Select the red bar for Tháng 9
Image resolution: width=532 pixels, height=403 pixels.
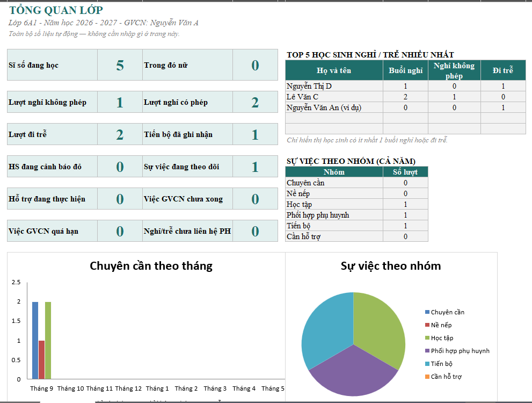[x=41, y=359]
